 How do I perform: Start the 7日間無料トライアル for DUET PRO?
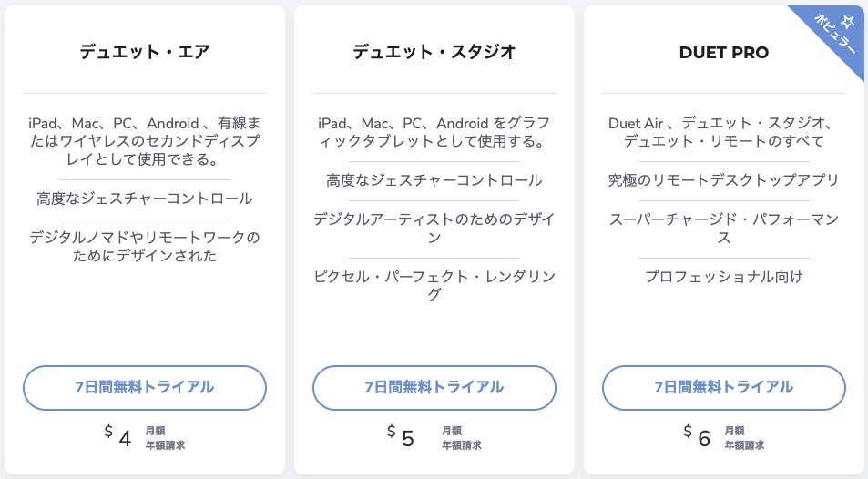723,388
